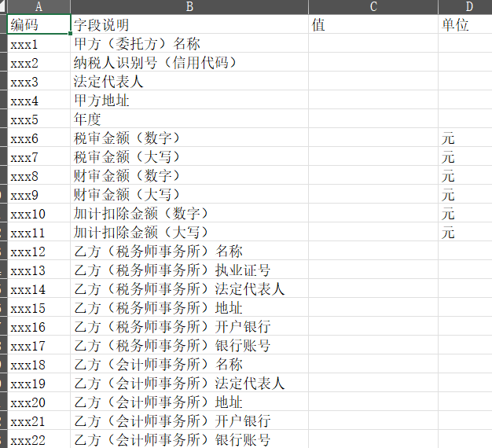The width and height of the screenshot is (492, 448).
Task: Select cell containing xxx17
Action: (39, 344)
